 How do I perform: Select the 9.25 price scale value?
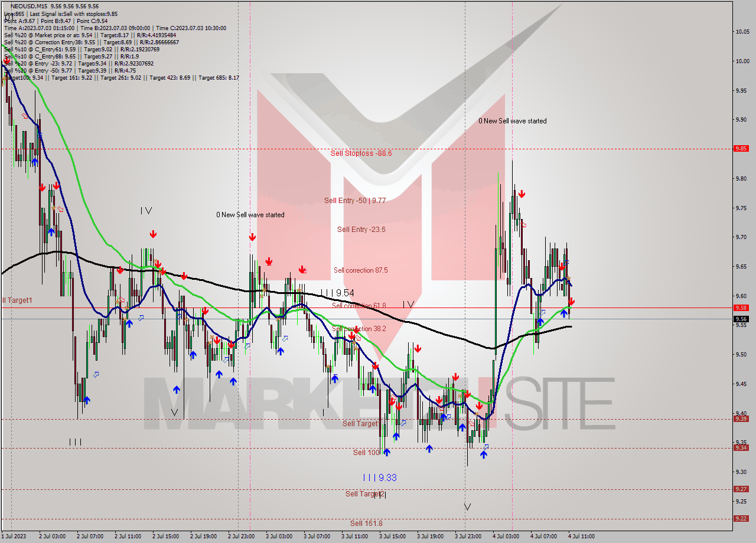tap(741, 501)
